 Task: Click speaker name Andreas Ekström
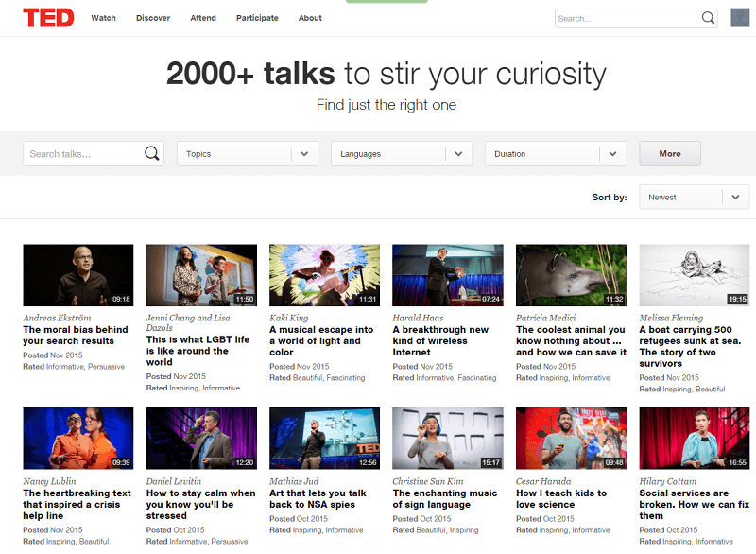click(57, 318)
